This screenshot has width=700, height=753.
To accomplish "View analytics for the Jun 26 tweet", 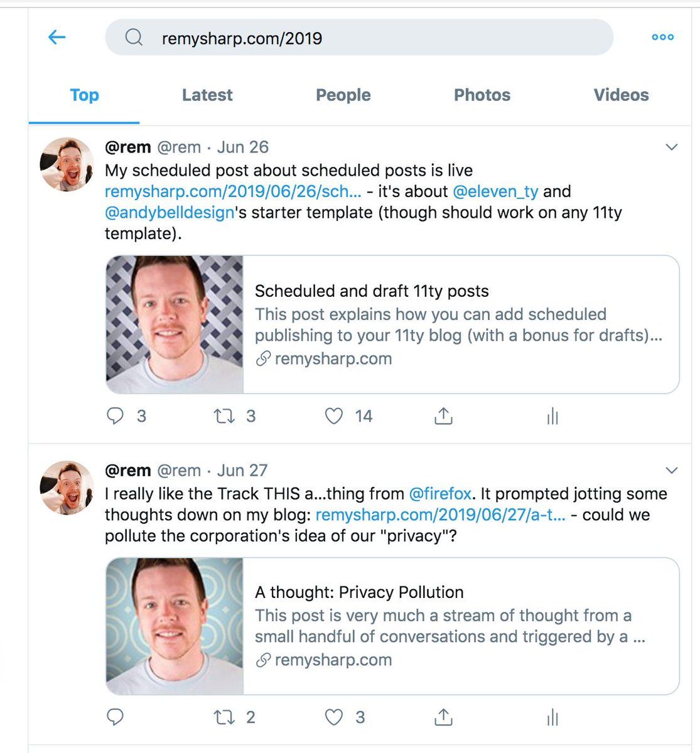I will pos(552,416).
